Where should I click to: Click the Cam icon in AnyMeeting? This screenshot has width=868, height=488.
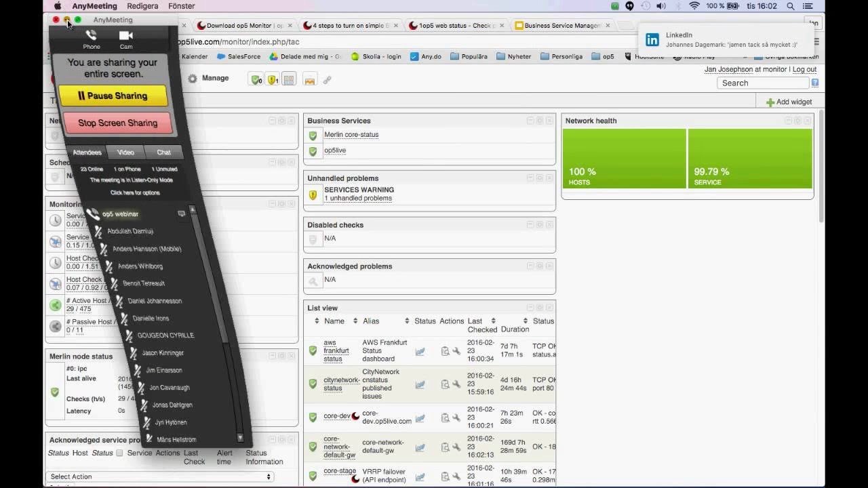coord(125,36)
